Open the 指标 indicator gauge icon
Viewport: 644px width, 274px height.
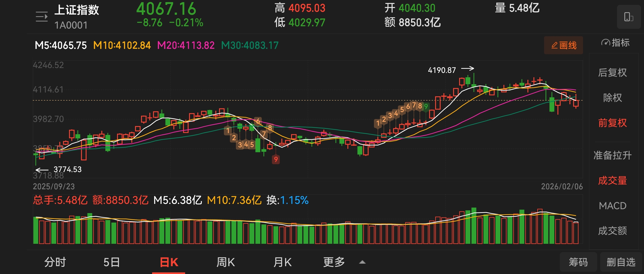[x=606, y=43]
